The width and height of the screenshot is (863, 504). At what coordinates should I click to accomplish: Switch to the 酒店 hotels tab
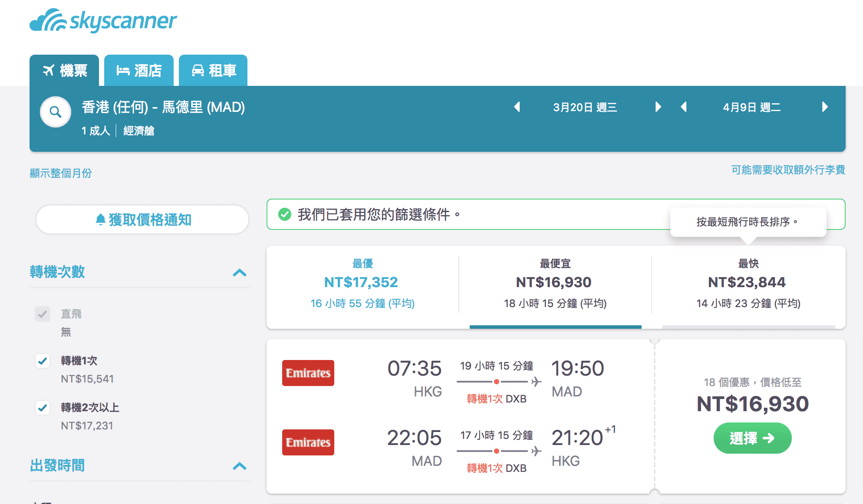pos(139,70)
